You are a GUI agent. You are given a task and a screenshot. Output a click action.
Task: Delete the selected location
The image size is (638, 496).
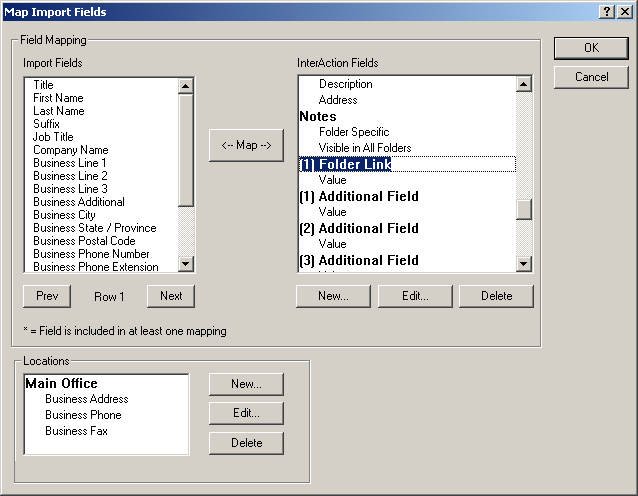point(246,443)
